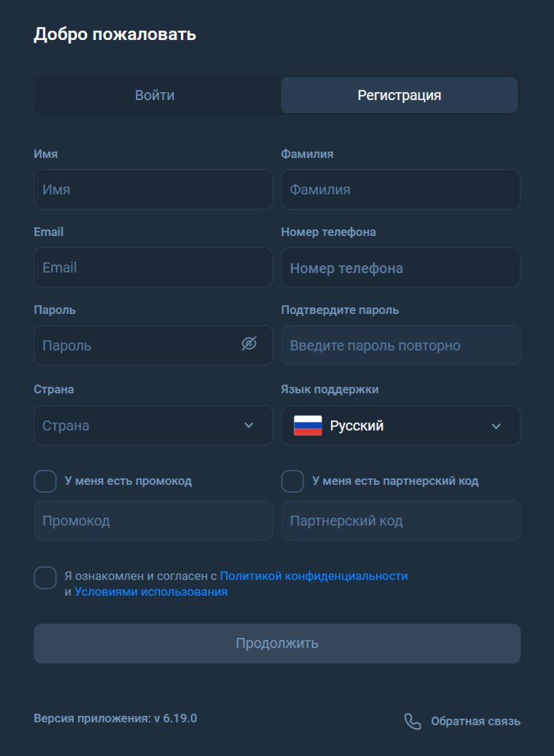Expand the Язык поддержки language dropdown

[498, 426]
